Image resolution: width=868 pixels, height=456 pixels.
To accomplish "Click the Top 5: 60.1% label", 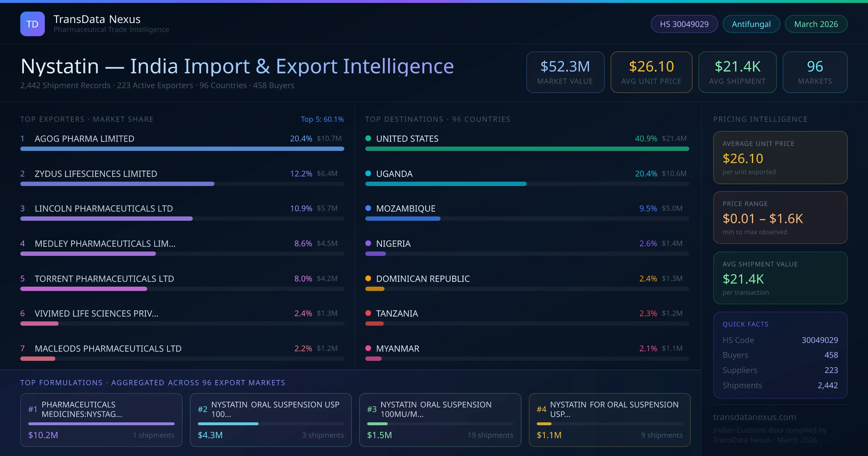I will click(322, 119).
